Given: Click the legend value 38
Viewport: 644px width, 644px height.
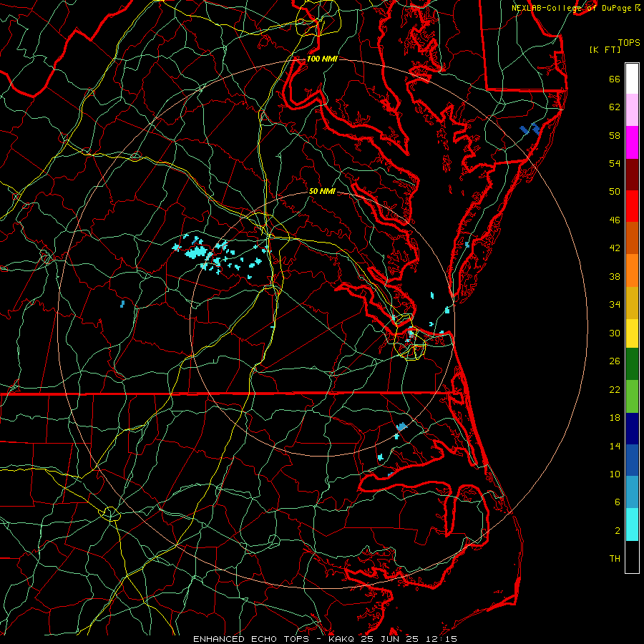Looking at the screenshot, I should (x=615, y=276).
